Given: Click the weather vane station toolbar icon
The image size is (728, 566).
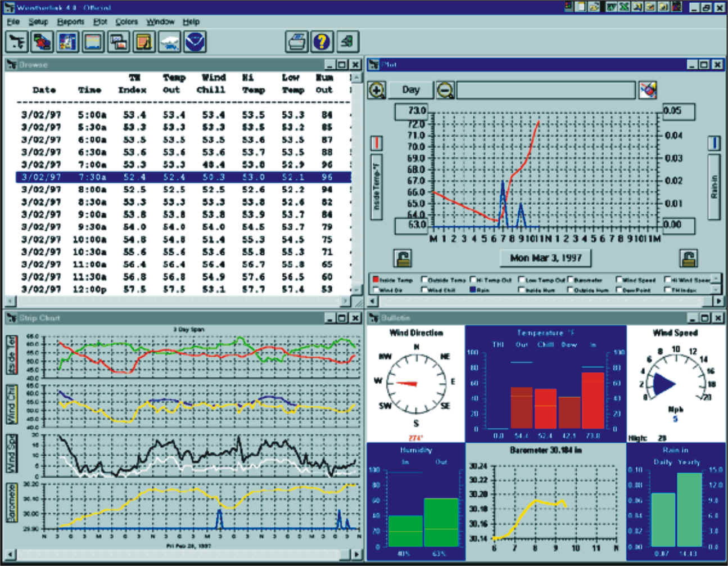Looking at the screenshot, I should click(17, 42).
